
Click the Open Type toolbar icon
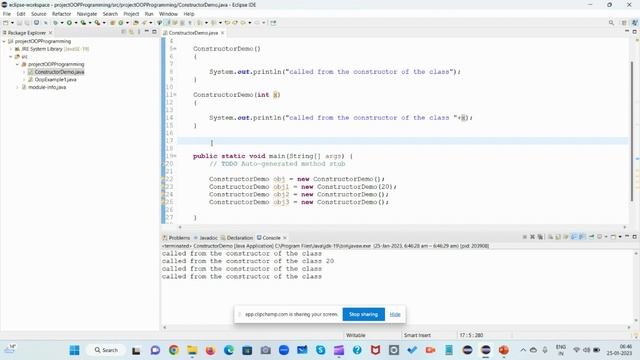(135, 23)
